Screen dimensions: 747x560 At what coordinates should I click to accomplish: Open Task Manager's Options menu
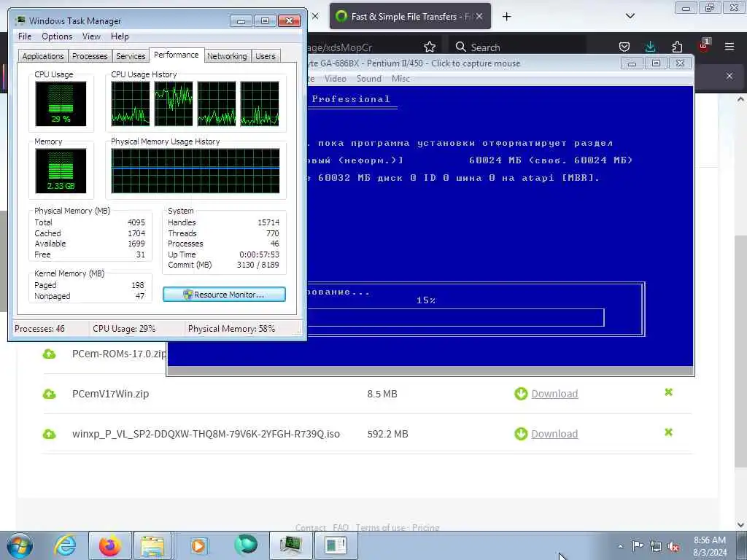(x=57, y=36)
